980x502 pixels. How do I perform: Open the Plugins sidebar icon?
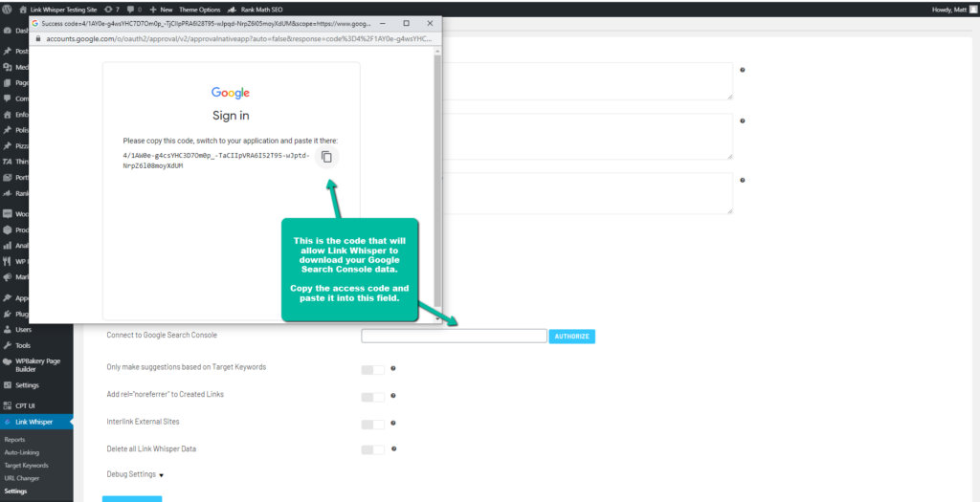[x=8, y=314]
